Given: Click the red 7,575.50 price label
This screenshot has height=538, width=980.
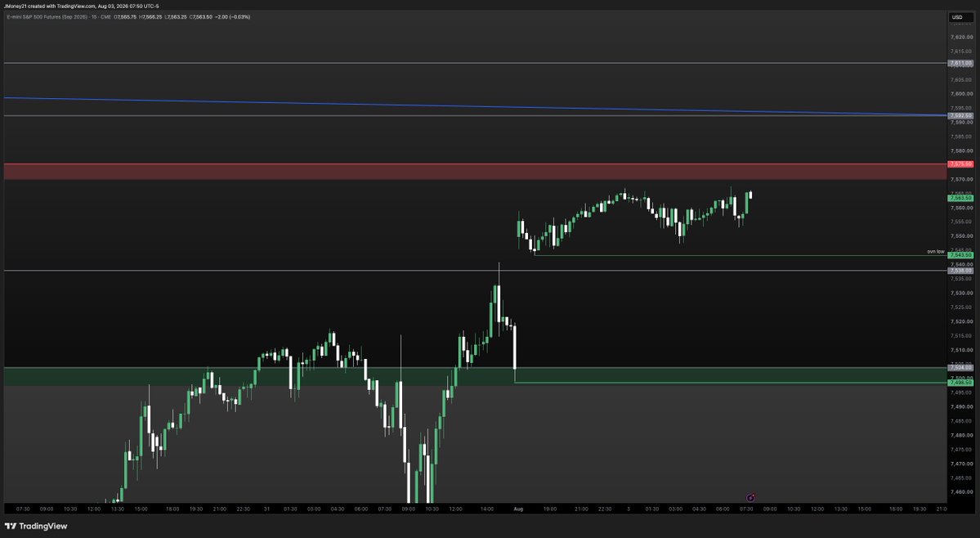Looking at the screenshot, I should tap(960, 164).
